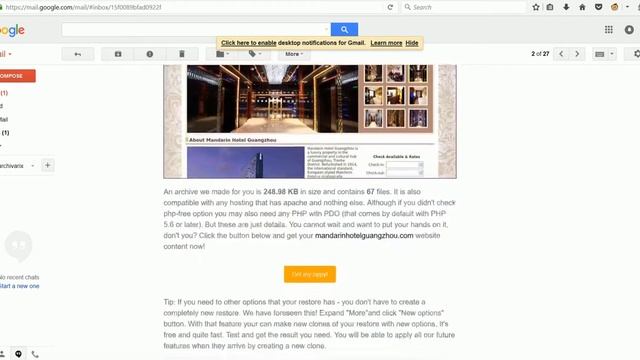Image resolution: width=640 pixels, height=360 pixels.
Task: Expand the account name dropdown in chat
Action: coord(33,166)
